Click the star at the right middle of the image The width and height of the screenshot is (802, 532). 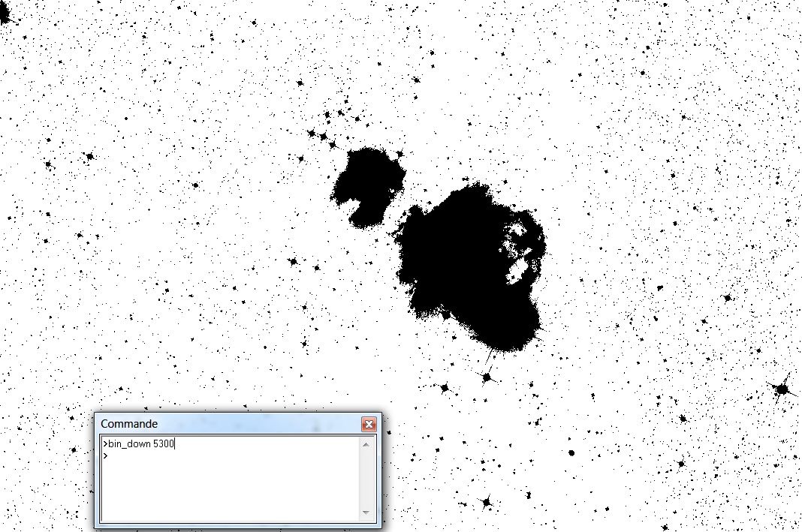coord(727,298)
